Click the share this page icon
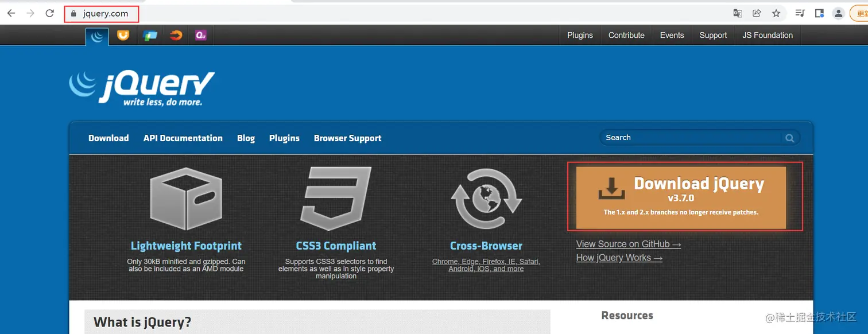 point(757,13)
